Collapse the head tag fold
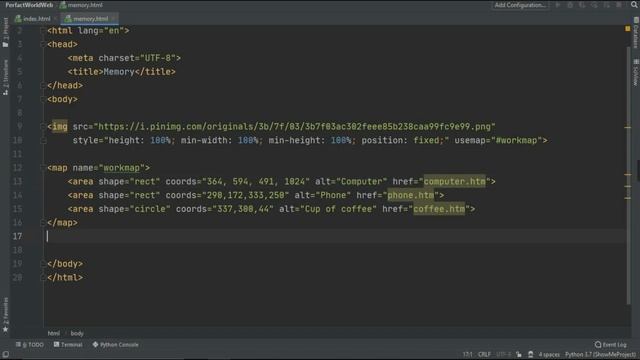Viewport: 640px width, 360px height. click(x=43, y=44)
